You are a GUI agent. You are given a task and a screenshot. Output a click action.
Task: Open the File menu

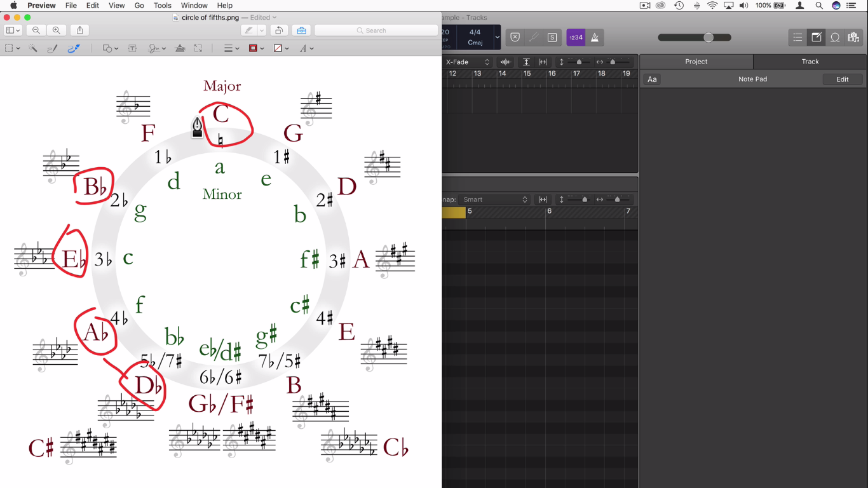pos(71,5)
